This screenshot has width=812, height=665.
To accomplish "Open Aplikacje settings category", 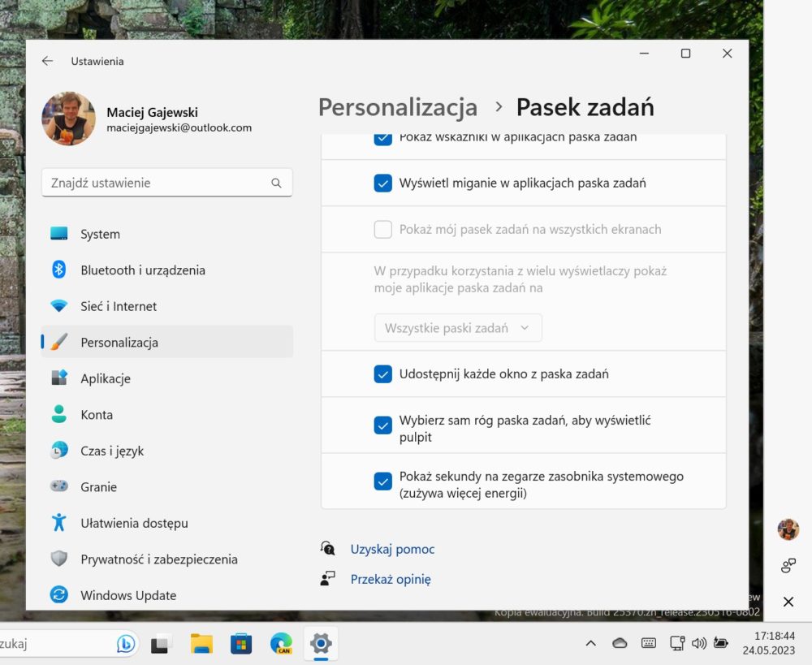I will 166,378.
